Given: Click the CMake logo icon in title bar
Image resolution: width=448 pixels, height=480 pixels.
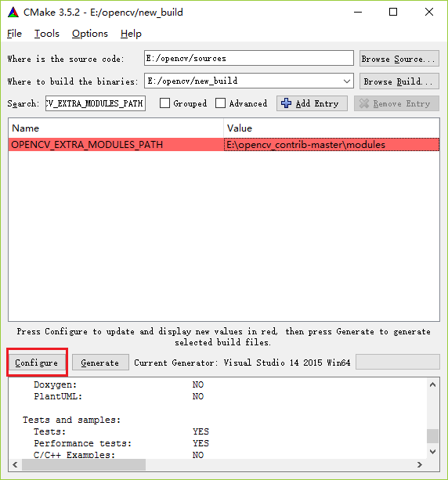Looking at the screenshot, I should pyautogui.click(x=13, y=13).
